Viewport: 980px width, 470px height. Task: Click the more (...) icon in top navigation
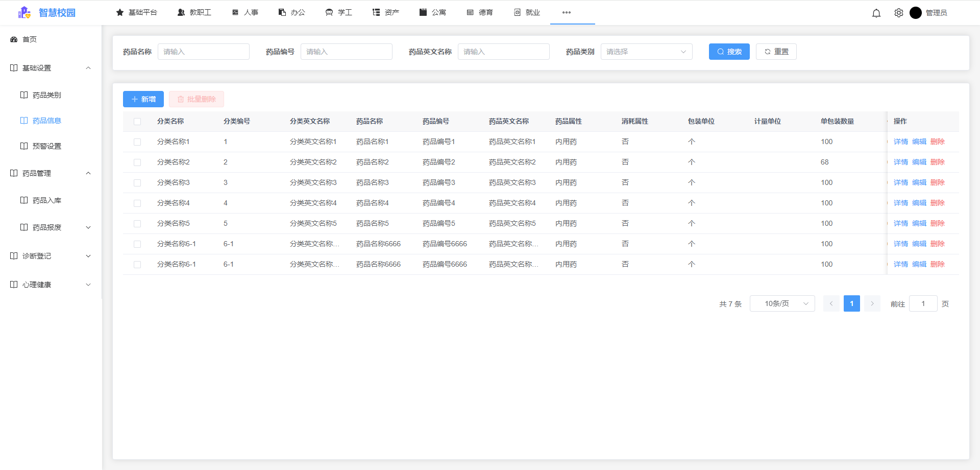click(x=566, y=12)
